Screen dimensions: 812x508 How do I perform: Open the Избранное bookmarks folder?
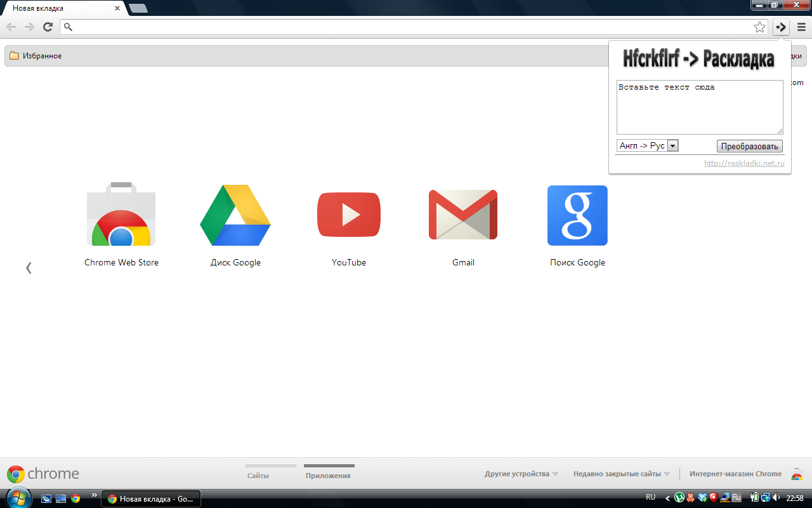pos(36,56)
